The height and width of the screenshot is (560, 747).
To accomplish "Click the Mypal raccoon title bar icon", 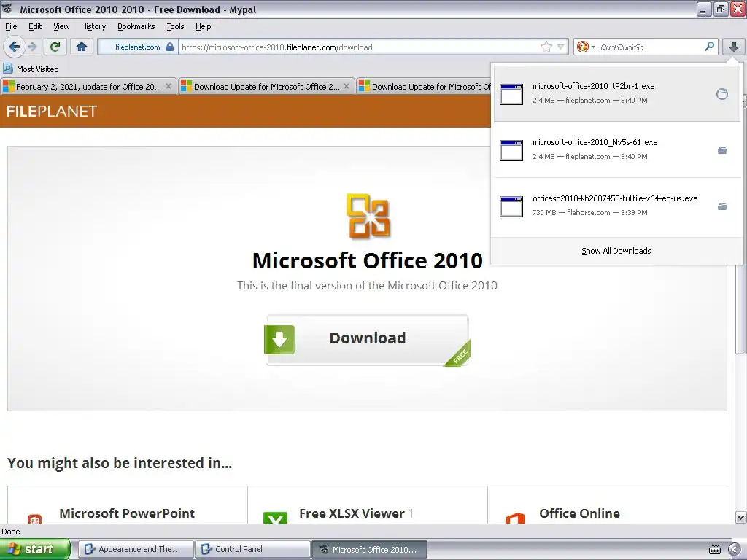I will point(7,8).
